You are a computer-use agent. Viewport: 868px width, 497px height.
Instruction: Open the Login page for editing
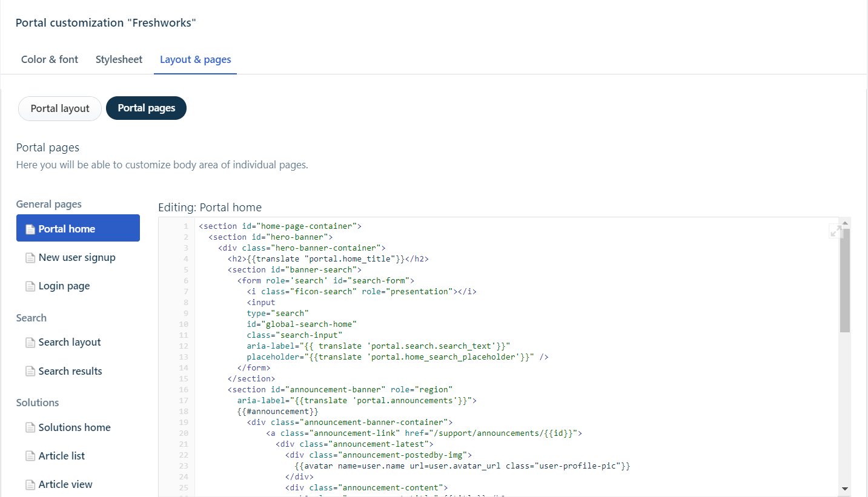point(62,286)
